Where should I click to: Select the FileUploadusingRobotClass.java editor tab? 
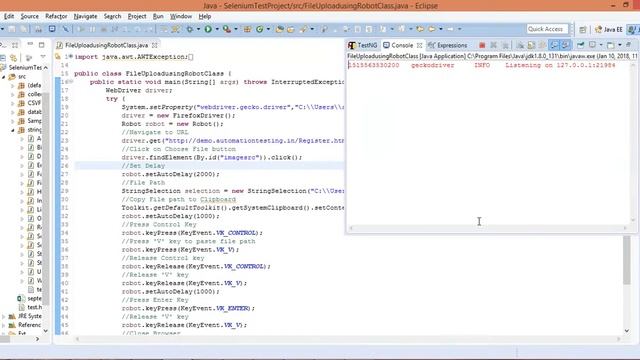(106, 45)
